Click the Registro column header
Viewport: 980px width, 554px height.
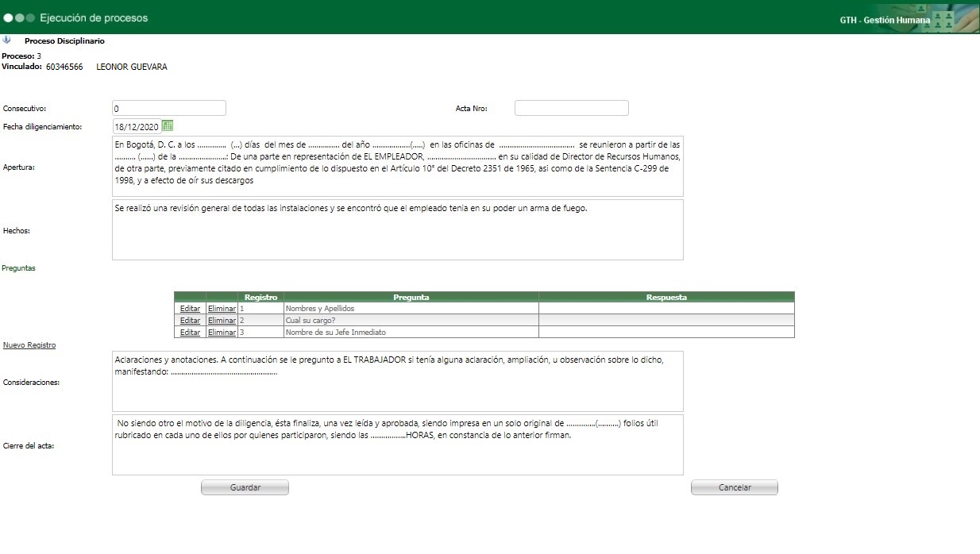tap(260, 297)
